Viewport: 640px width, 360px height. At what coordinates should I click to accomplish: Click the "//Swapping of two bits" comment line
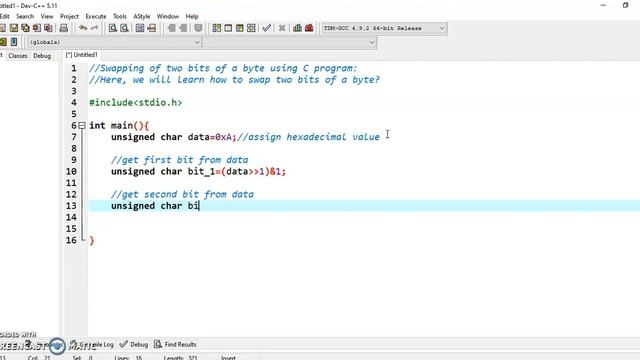pos(223,68)
